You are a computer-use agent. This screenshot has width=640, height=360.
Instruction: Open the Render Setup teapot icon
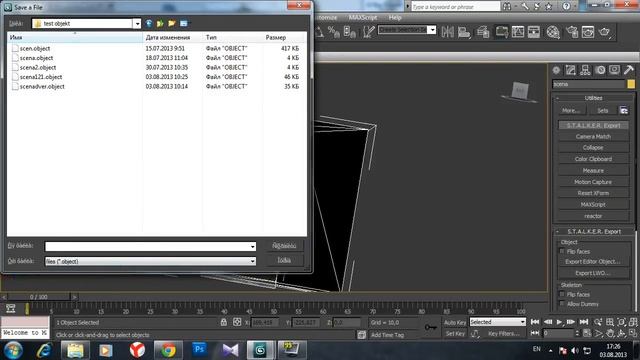pyautogui.click(x=572, y=32)
